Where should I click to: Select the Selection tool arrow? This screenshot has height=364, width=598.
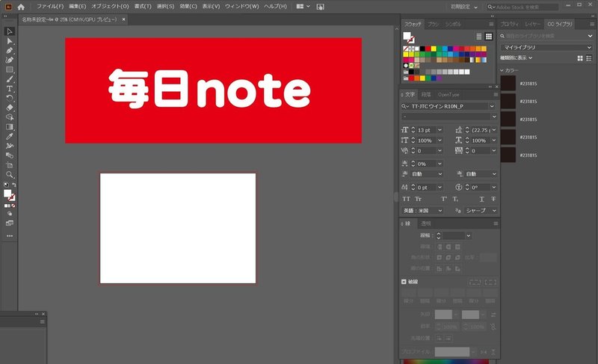[10, 31]
